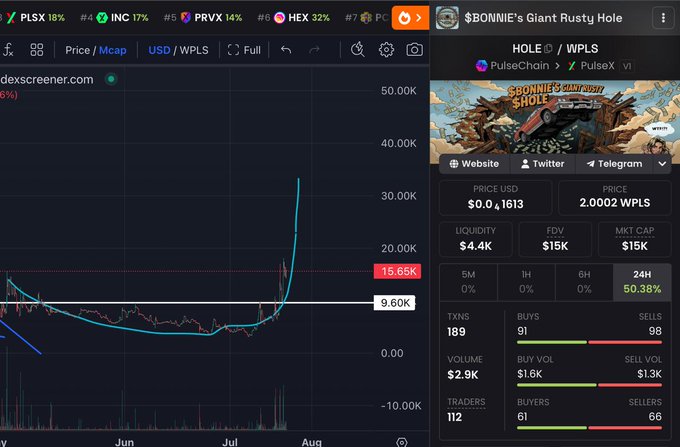Undo the last chart action

click(286, 50)
